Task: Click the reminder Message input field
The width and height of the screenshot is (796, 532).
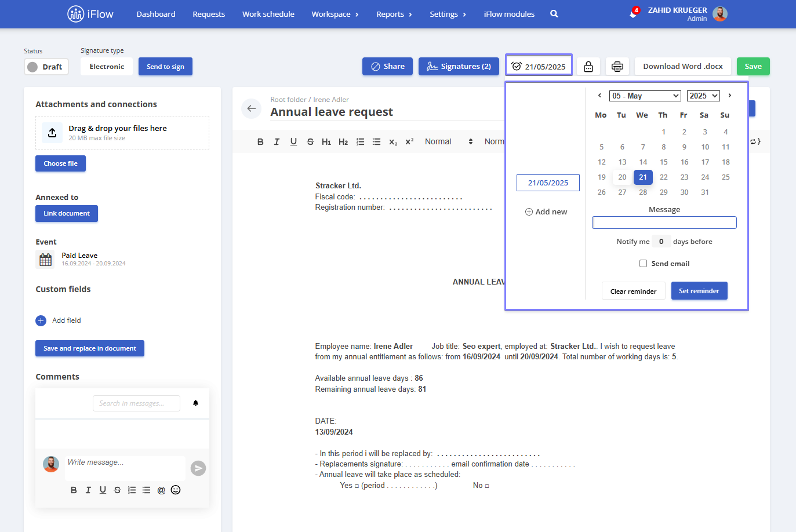Action: [664, 223]
